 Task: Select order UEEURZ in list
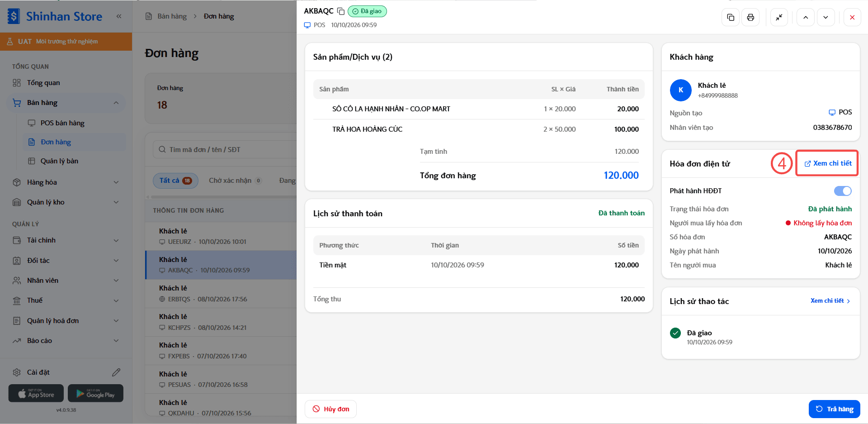click(x=221, y=236)
